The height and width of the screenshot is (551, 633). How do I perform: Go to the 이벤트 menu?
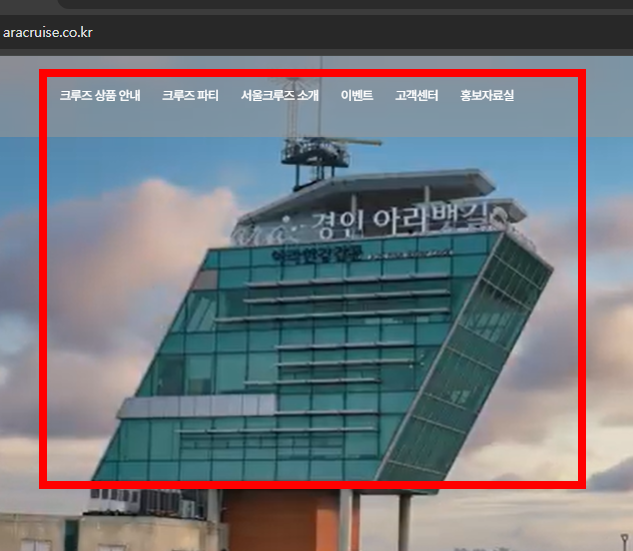point(357,96)
